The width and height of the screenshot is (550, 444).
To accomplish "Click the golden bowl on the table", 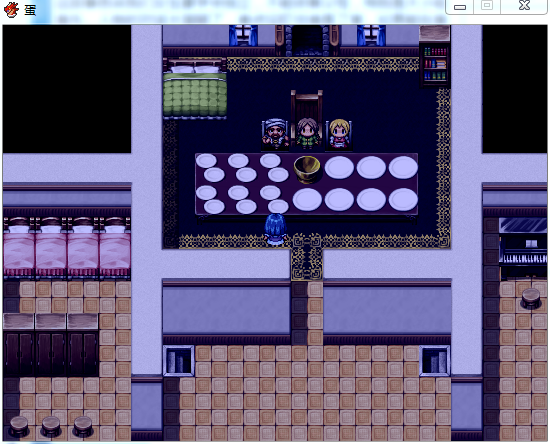I will tap(307, 170).
